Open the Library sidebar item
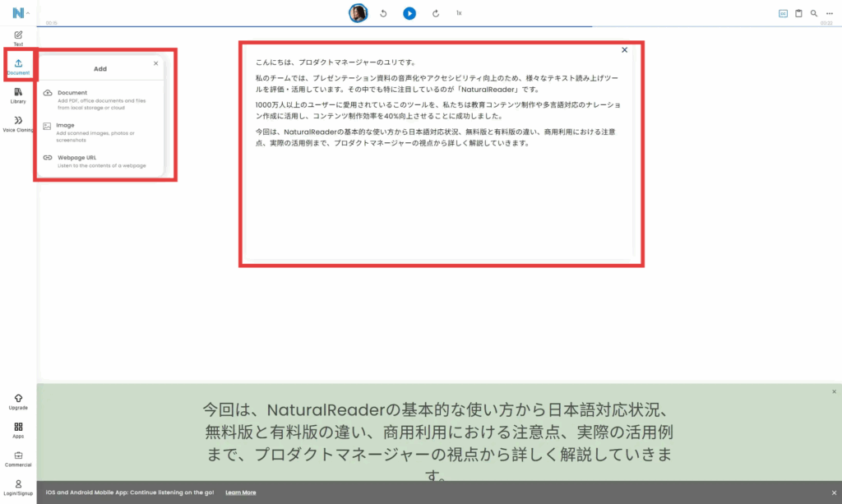The image size is (842, 504). [x=18, y=95]
